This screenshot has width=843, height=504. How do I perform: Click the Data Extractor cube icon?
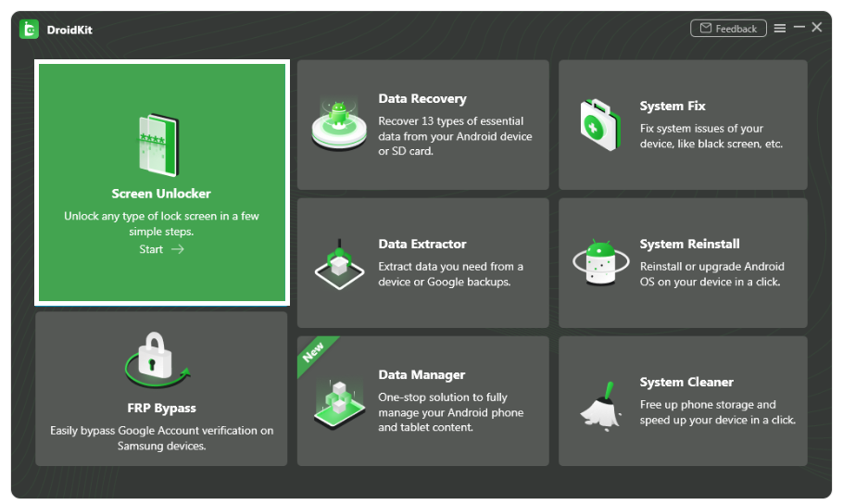(339, 265)
